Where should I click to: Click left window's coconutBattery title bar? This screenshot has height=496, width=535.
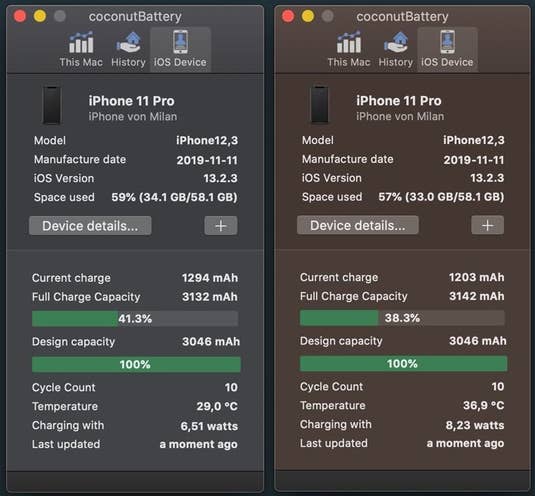coord(135,16)
